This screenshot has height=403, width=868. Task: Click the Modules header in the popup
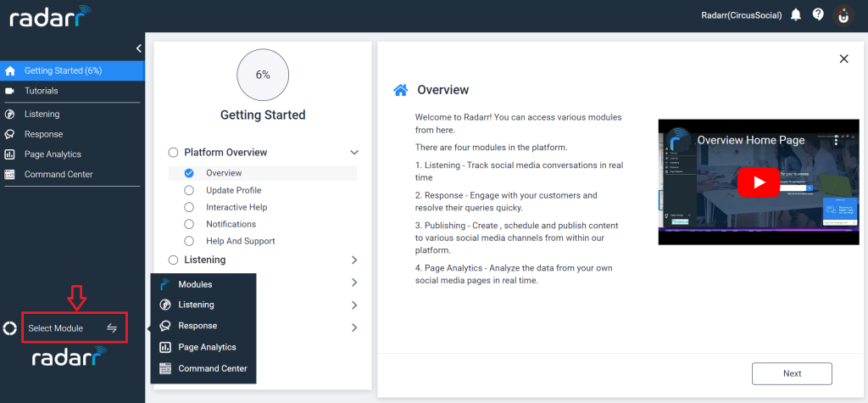(195, 284)
